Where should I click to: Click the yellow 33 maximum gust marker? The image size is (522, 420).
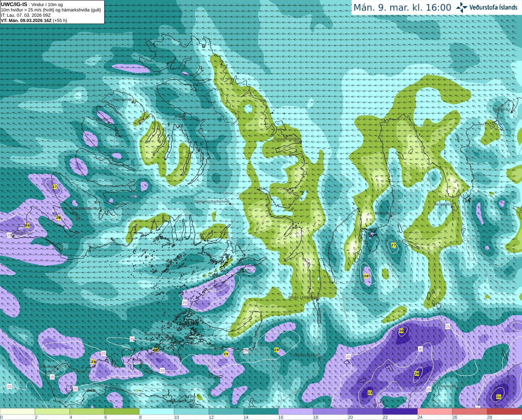click(370, 393)
